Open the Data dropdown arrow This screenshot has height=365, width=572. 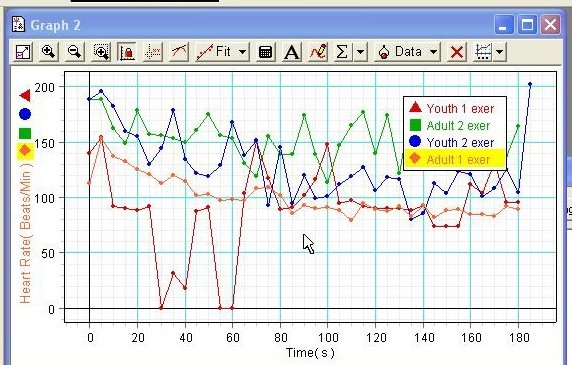(x=433, y=52)
